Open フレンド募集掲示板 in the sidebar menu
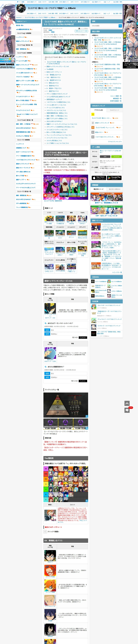Screen dimensions: 138x644 pyautogui.click(x=22, y=207)
